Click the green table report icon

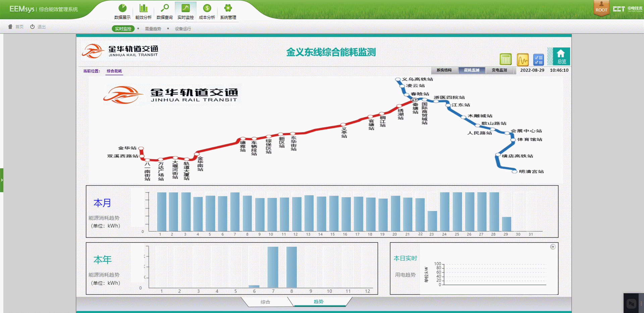(505, 59)
